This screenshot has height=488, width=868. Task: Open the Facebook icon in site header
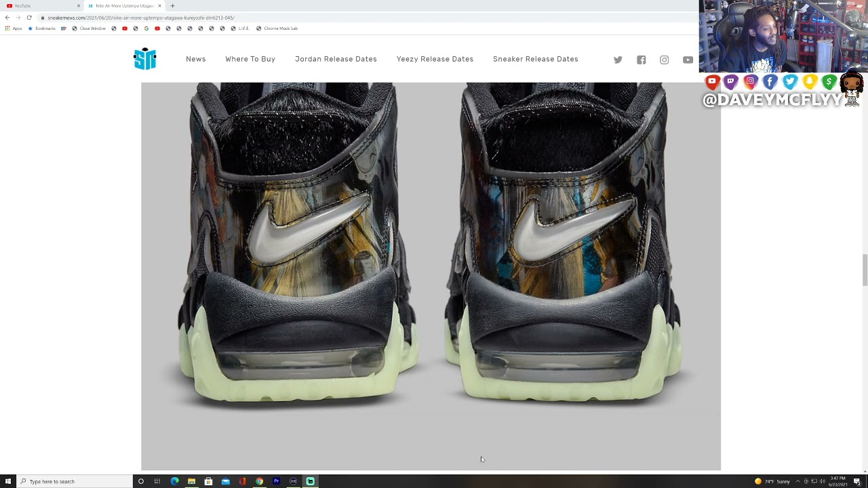tap(642, 60)
